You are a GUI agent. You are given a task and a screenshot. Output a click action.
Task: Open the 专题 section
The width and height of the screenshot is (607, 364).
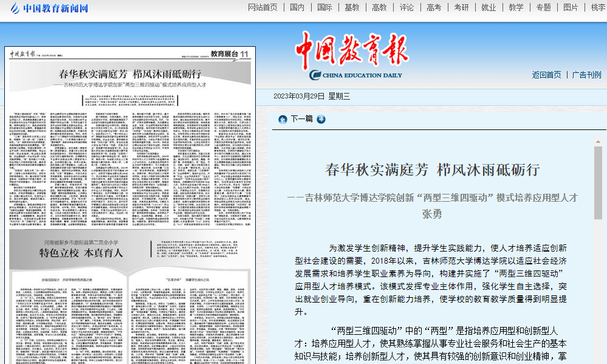tap(543, 7)
